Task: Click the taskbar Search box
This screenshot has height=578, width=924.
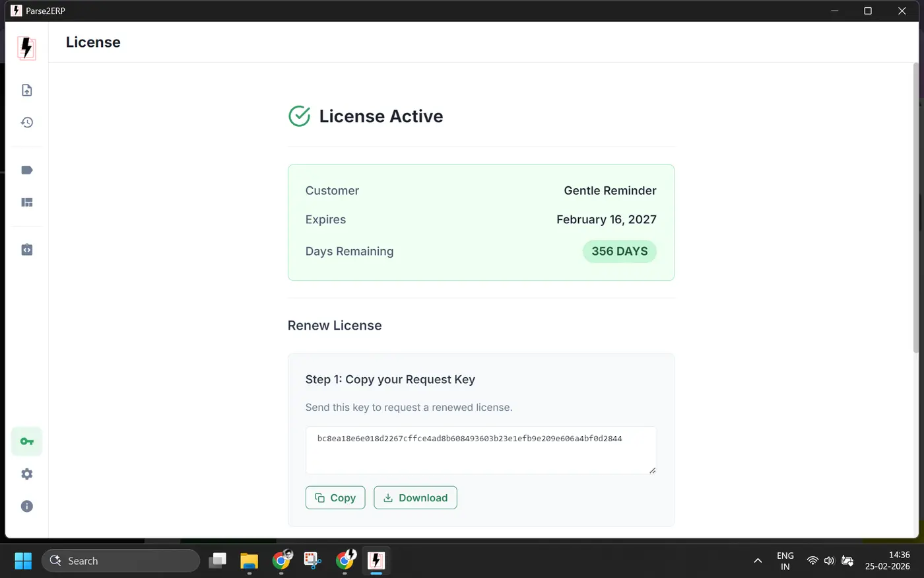Action: [121, 561]
